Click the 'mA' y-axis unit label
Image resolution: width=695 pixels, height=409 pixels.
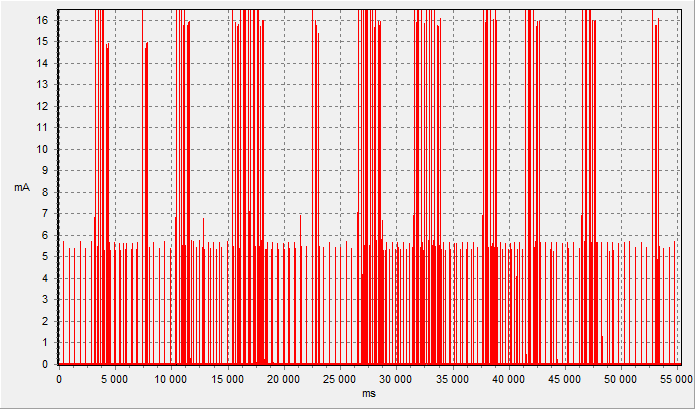[21, 187]
